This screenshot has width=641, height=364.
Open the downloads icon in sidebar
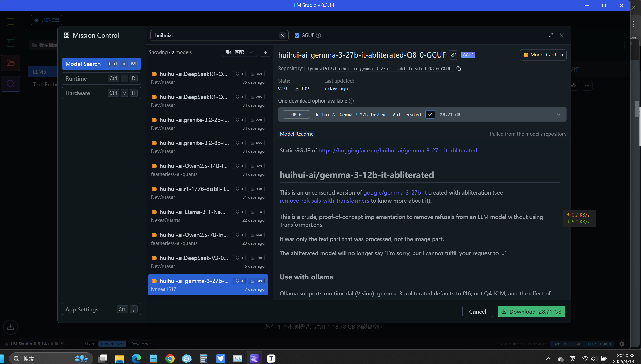tap(10, 327)
